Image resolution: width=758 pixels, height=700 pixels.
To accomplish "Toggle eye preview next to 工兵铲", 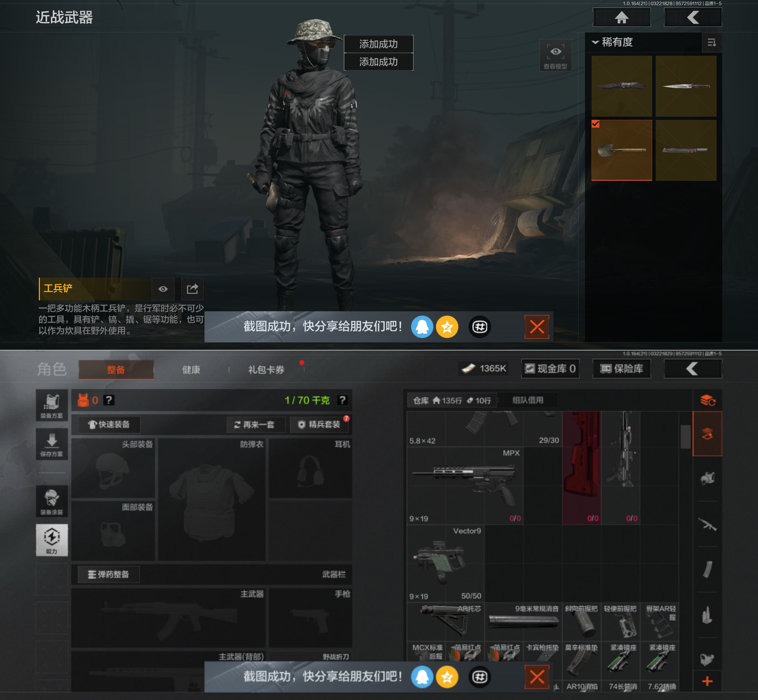I will point(163,289).
